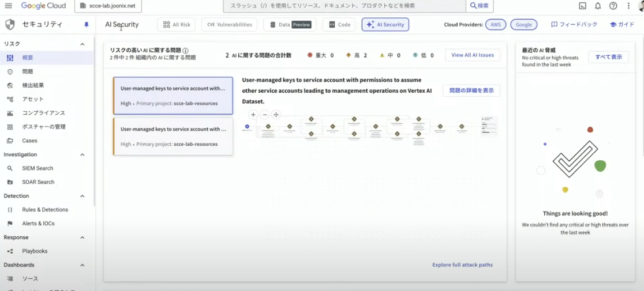Screen dimensions: 644x291
Task: Click the SIEM Search magnifier icon
Action: point(10,168)
